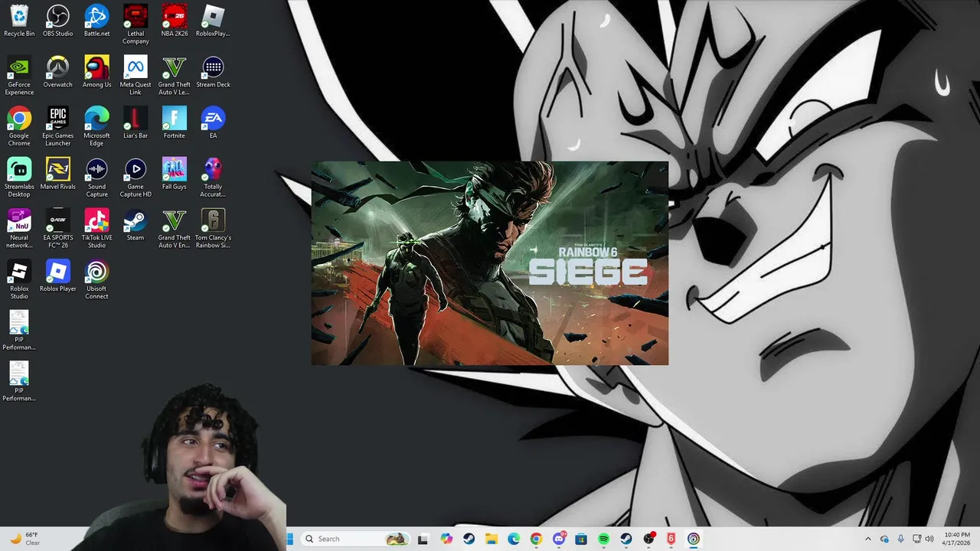
Task: Open Task View in the taskbar
Action: (423, 539)
